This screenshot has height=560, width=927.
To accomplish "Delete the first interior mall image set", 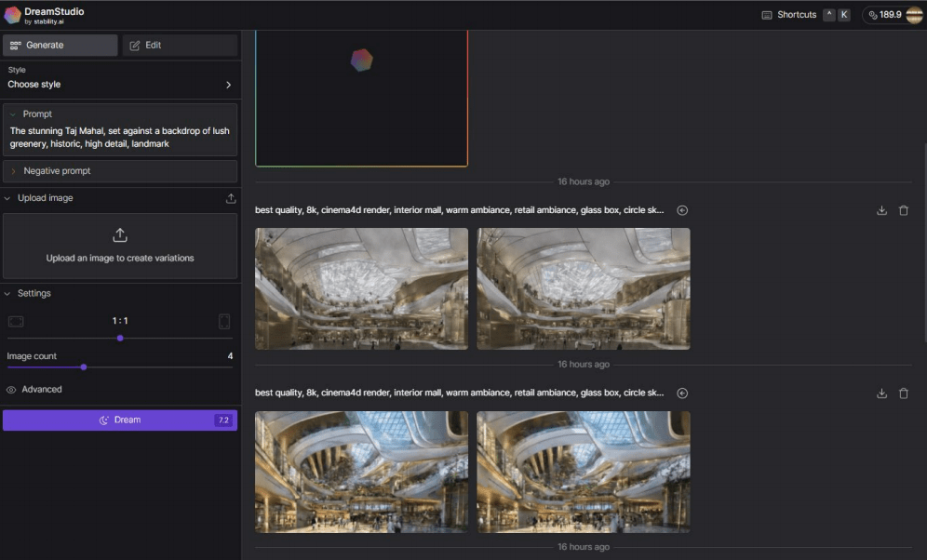I will [903, 210].
